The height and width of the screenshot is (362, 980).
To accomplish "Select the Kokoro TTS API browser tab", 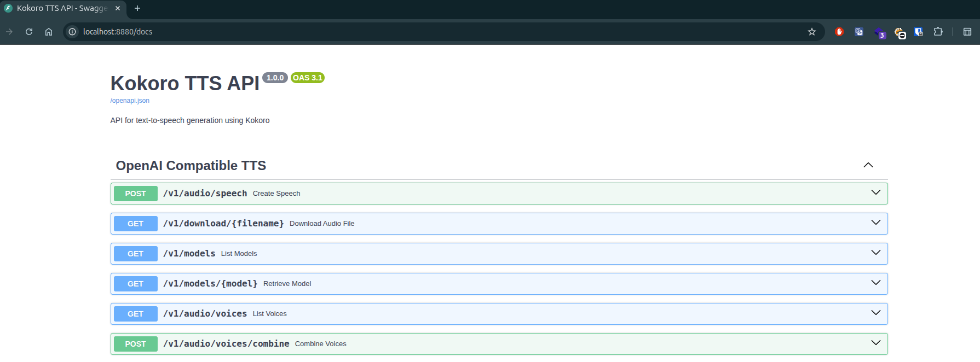I will 61,8.
